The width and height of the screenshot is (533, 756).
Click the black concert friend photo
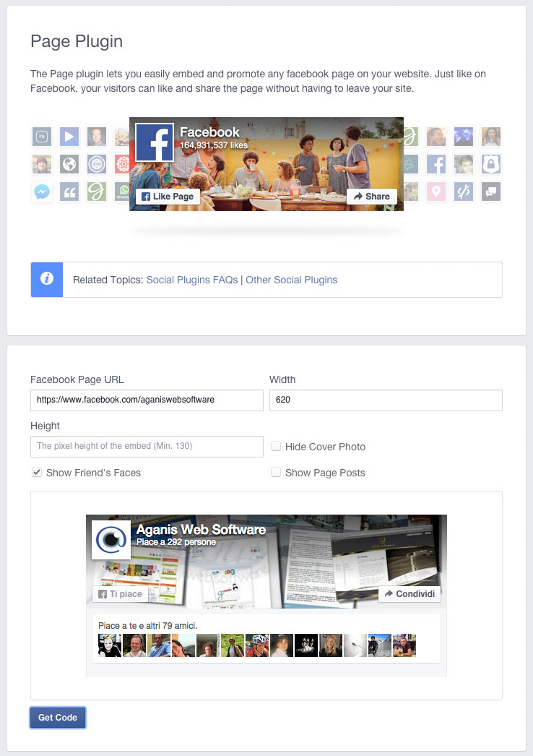pyautogui.click(x=306, y=645)
